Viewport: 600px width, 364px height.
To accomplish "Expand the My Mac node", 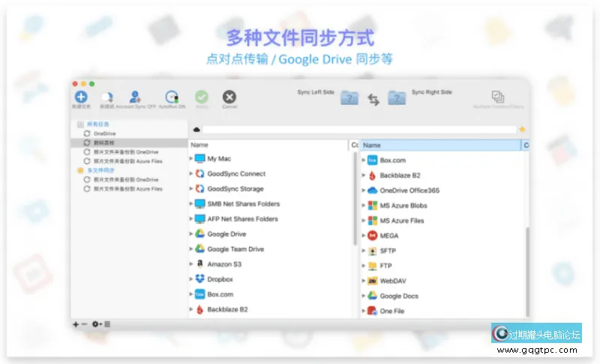I will pyautogui.click(x=191, y=159).
